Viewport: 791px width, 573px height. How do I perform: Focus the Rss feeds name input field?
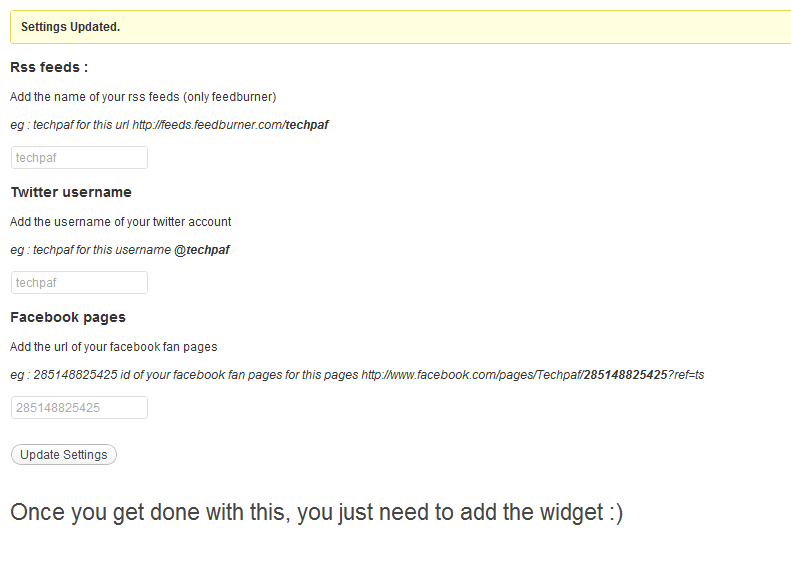tap(79, 157)
